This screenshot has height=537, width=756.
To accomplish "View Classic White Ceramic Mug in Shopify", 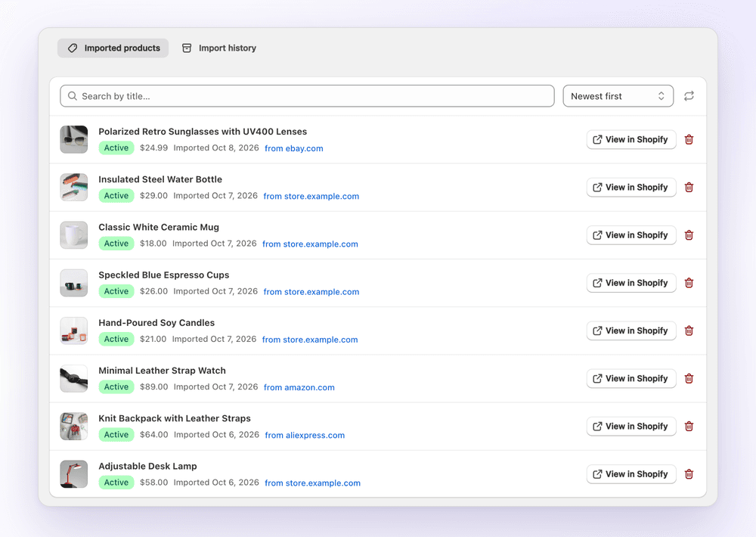I will (631, 235).
